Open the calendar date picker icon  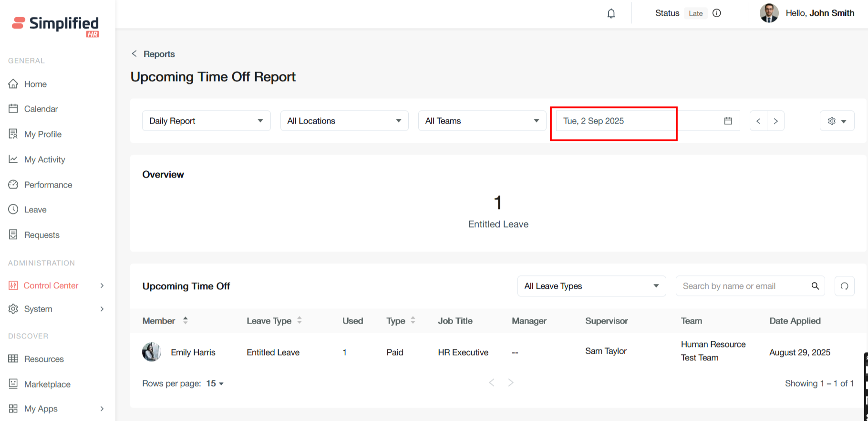(728, 121)
